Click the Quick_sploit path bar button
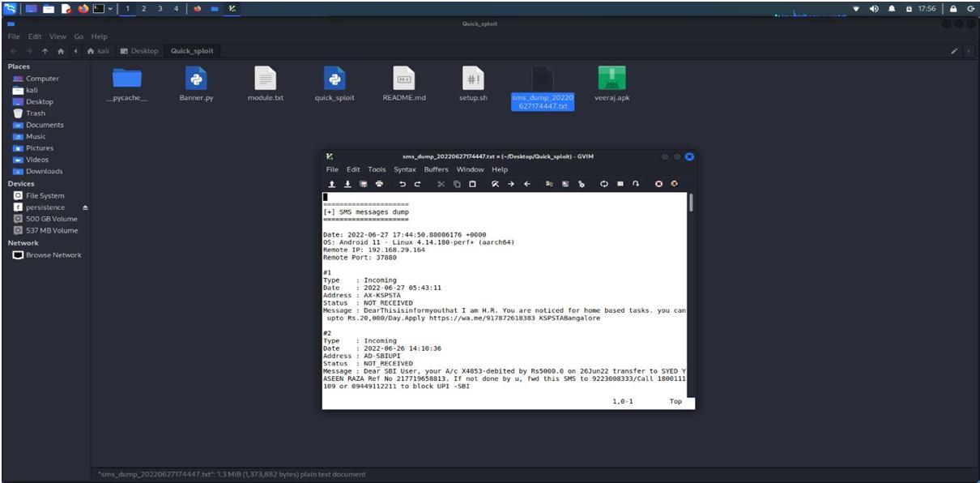The height and width of the screenshot is (483, 980). click(191, 51)
